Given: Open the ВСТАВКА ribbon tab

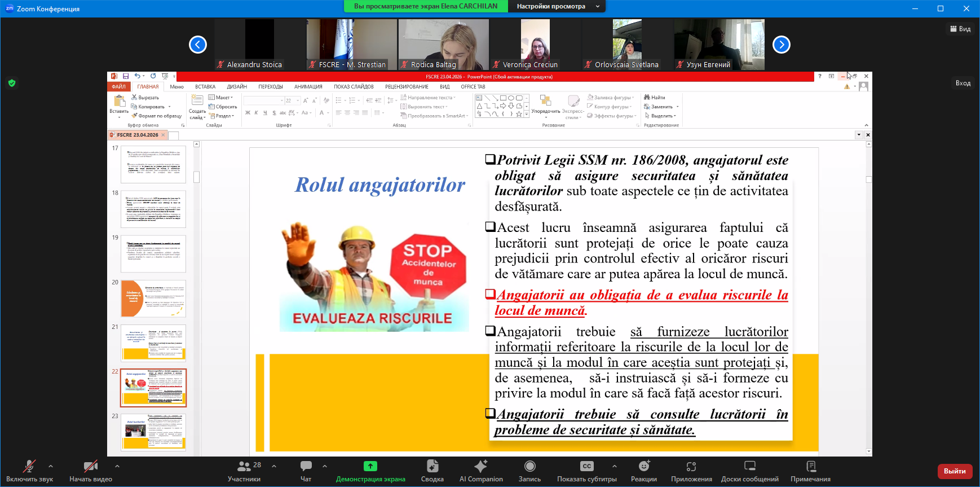Looking at the screenshot, I should 205,87.
